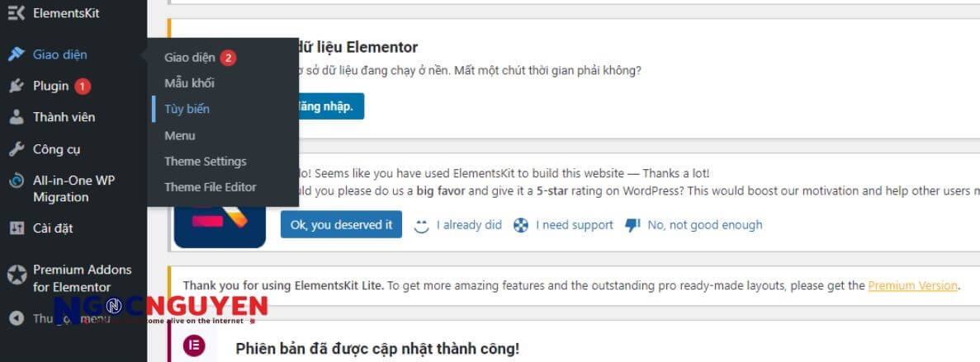Click the Premium Addons star icon
The image size is (980, 362).
pos(16,275)
